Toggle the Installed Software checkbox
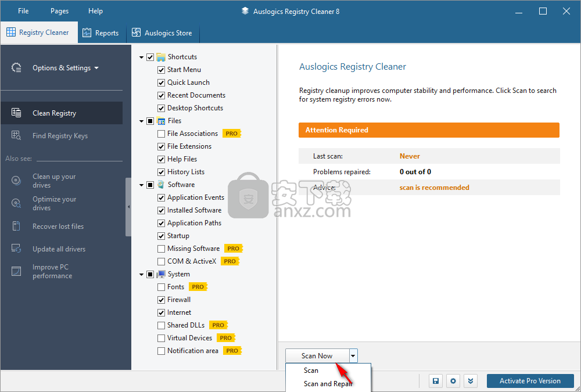This screenshot has height=392, width=581. pos(161,210)
